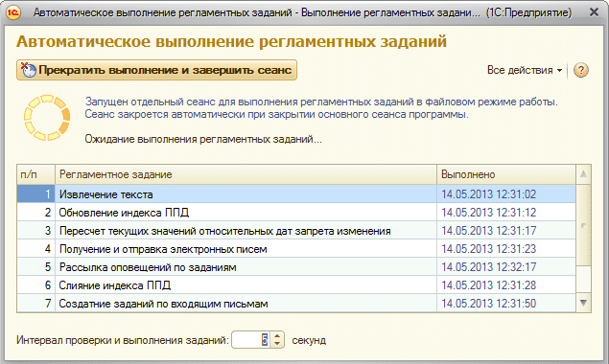
Task: Open the 'Все действия' dropdown menu
Action: tap(525, 70)
